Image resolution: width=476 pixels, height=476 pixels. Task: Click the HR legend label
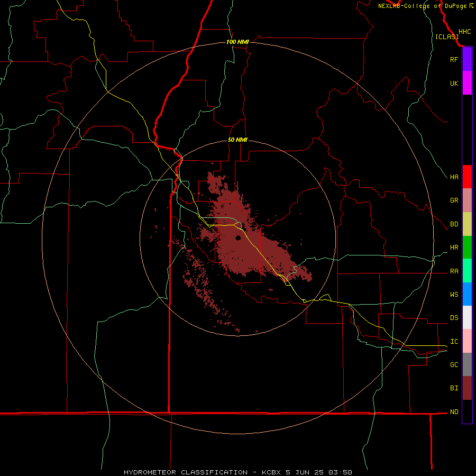point(454,248)
